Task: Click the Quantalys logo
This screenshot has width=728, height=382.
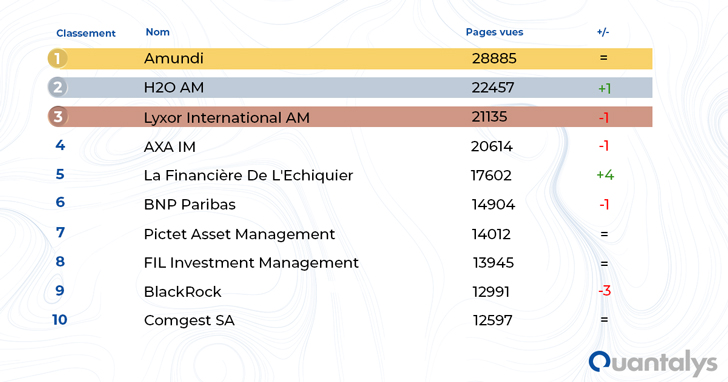Action: pyautogui.click(x=653, y=363)
